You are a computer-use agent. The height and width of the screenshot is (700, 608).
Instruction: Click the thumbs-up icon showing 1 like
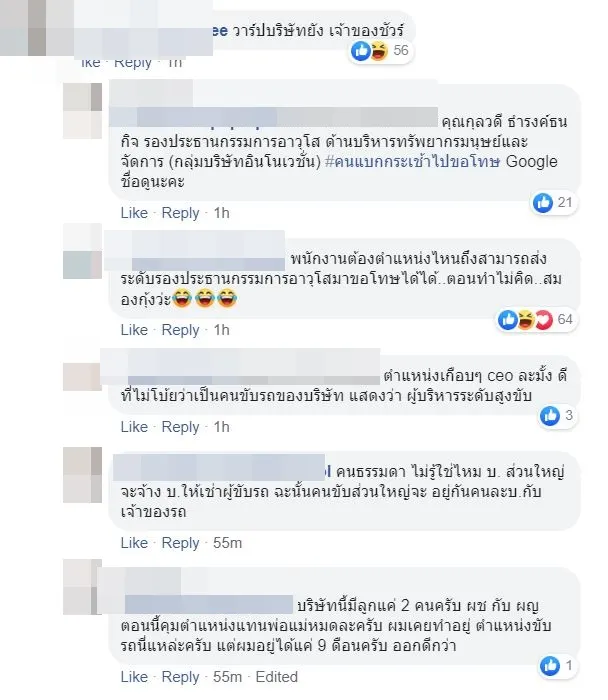tap(550, 666)
